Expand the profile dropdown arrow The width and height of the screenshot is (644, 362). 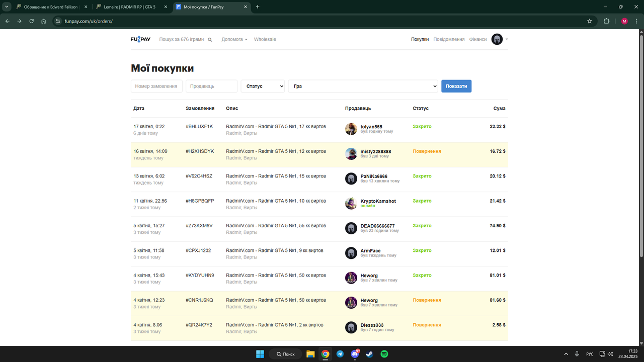click(x=507, y=39)
